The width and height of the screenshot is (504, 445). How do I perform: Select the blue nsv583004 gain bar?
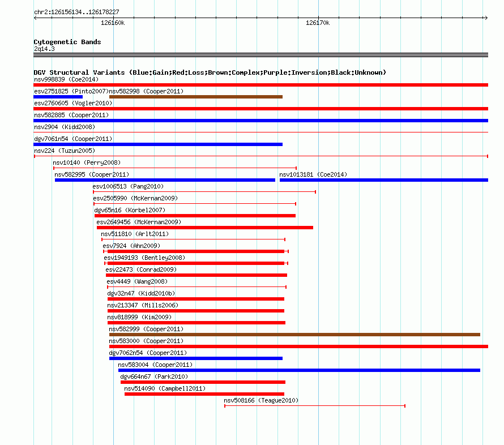point(299,370)
